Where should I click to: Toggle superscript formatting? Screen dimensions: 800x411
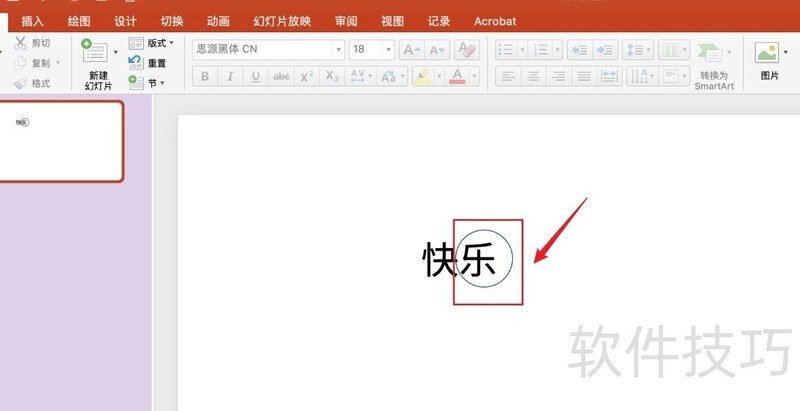(307, 76)
